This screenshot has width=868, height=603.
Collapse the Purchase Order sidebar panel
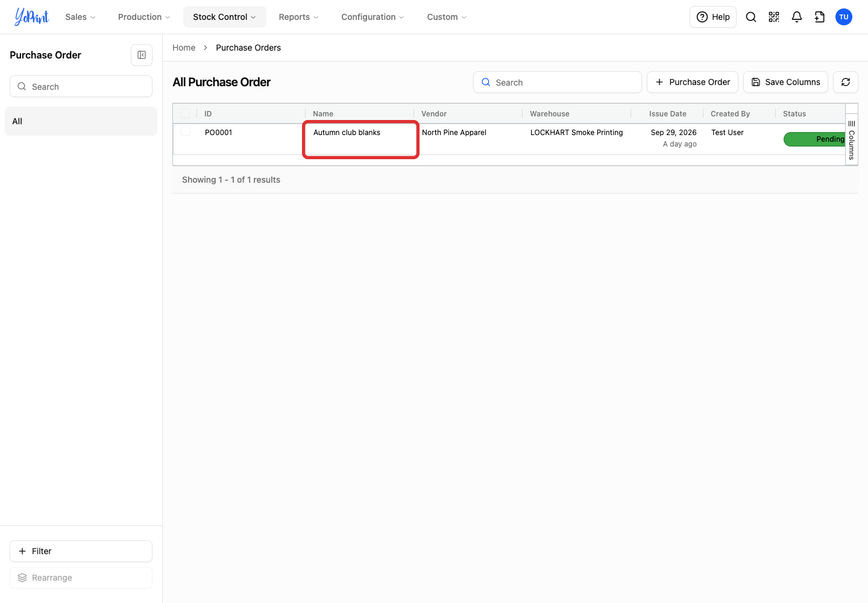click(142, 55)
